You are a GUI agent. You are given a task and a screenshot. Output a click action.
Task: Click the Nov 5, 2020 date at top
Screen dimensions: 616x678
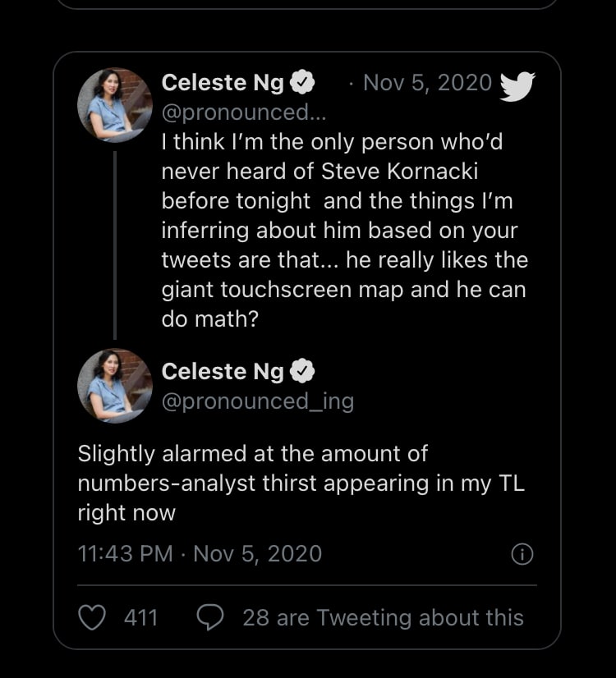click(x=427, y=83)
